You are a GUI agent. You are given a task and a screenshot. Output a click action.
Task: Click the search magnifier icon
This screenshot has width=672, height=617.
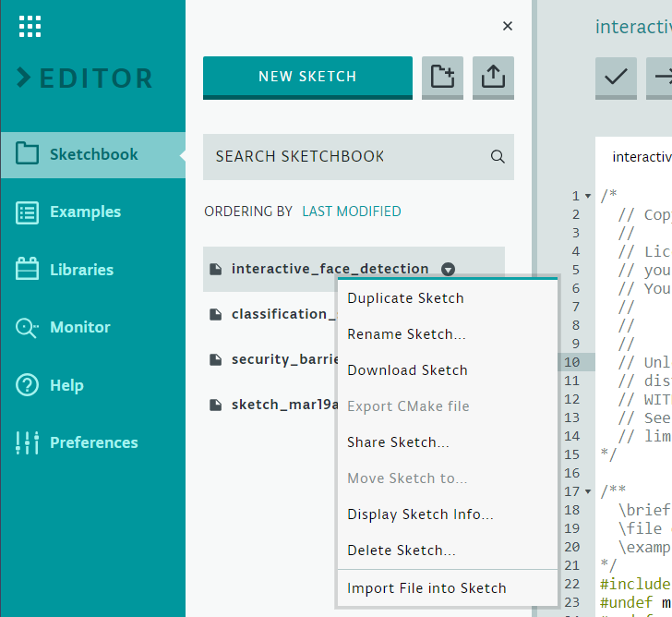point(498,156)
